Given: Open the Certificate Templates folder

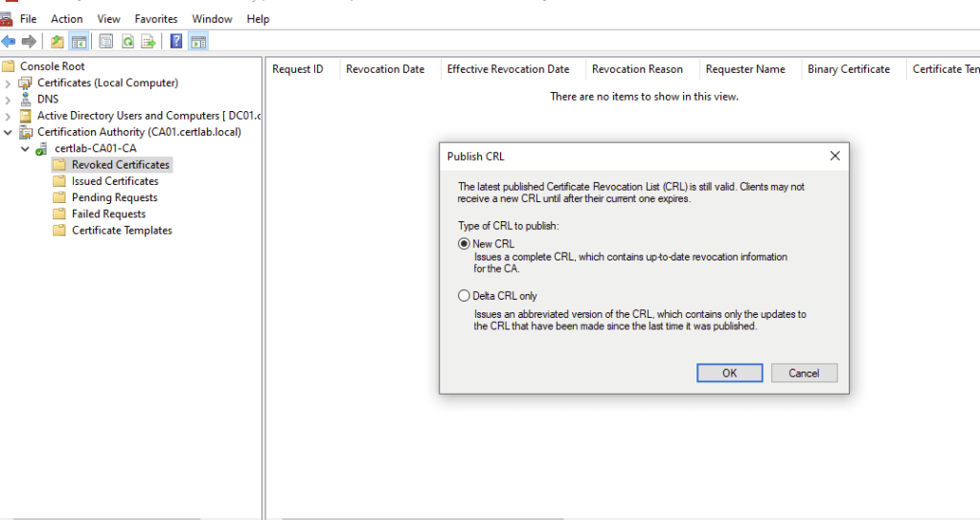Looking at the screenshot, I should [122, 230].
